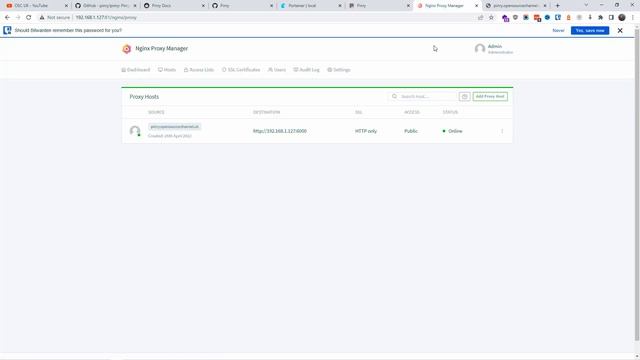640x360 pixels.
Task: Bookmark this page with the star icon
Action: 491,18
